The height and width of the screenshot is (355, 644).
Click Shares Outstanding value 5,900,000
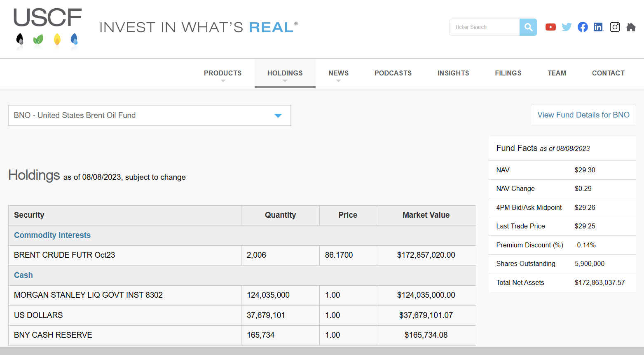[x=590, y=263]
